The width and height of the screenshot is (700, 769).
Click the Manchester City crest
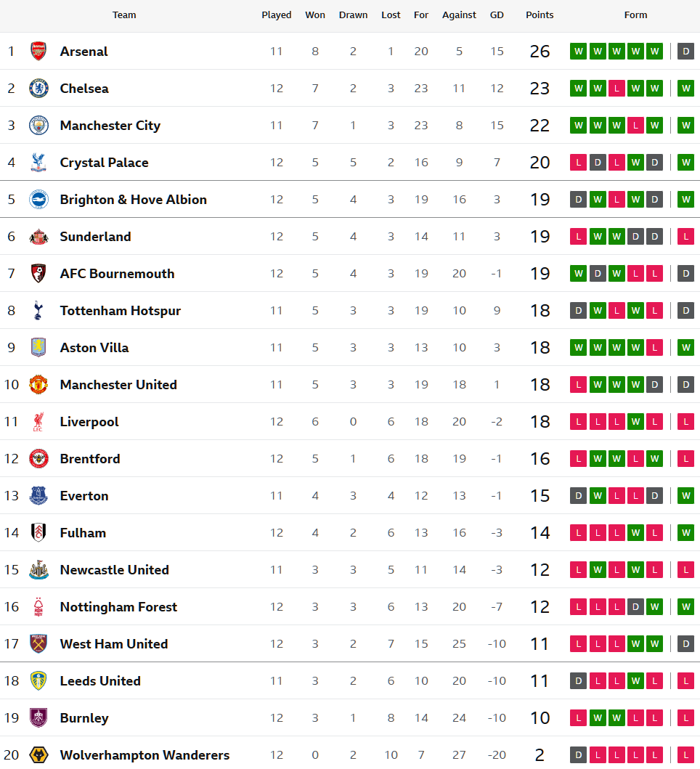(x=38, y=125)
